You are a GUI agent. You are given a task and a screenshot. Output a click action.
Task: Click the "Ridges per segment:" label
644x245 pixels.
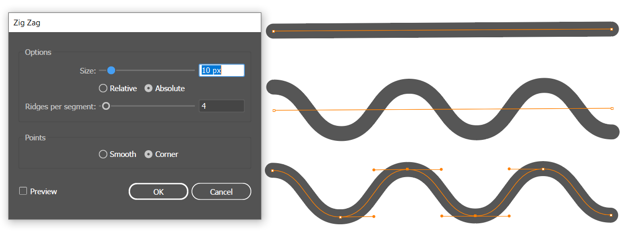(61, 107)
